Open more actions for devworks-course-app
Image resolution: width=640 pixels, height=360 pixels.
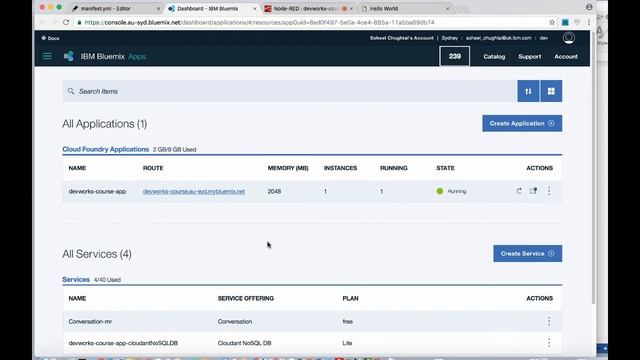(549, 191)
